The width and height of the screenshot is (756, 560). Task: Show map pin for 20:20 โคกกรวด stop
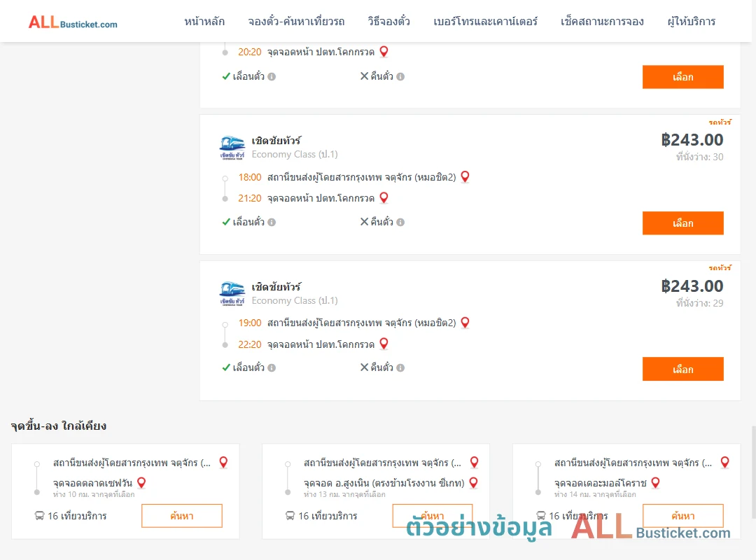pos(384,52)
